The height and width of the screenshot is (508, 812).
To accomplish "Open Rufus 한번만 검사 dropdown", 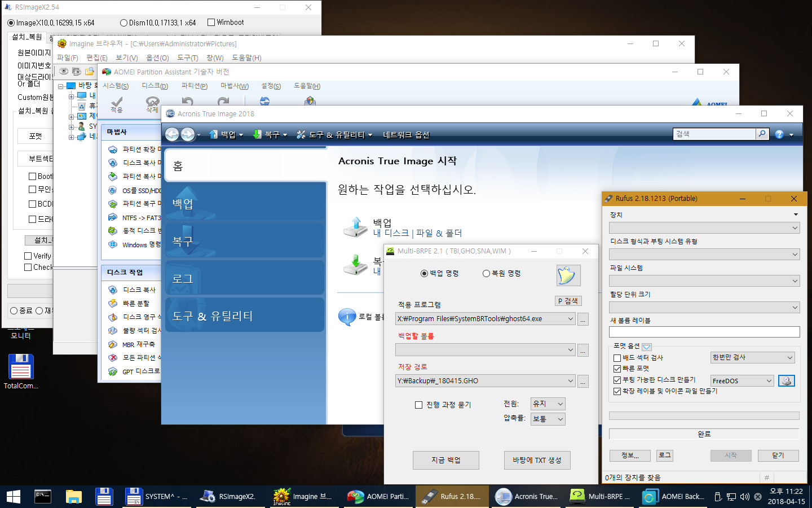I will click(x=753, y=357).
